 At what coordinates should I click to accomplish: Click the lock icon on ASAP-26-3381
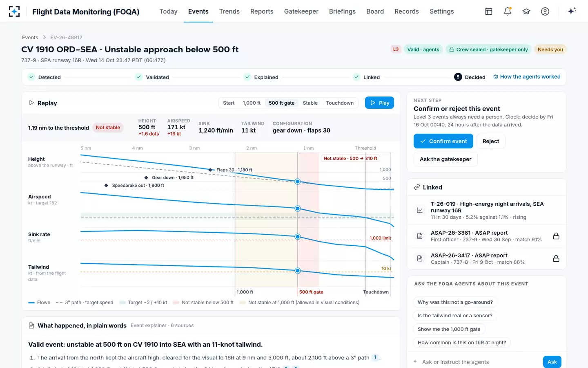click(x=556, y=236)
